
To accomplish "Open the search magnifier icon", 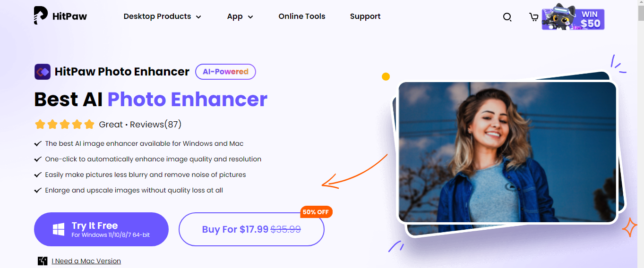I will (507, 17).
